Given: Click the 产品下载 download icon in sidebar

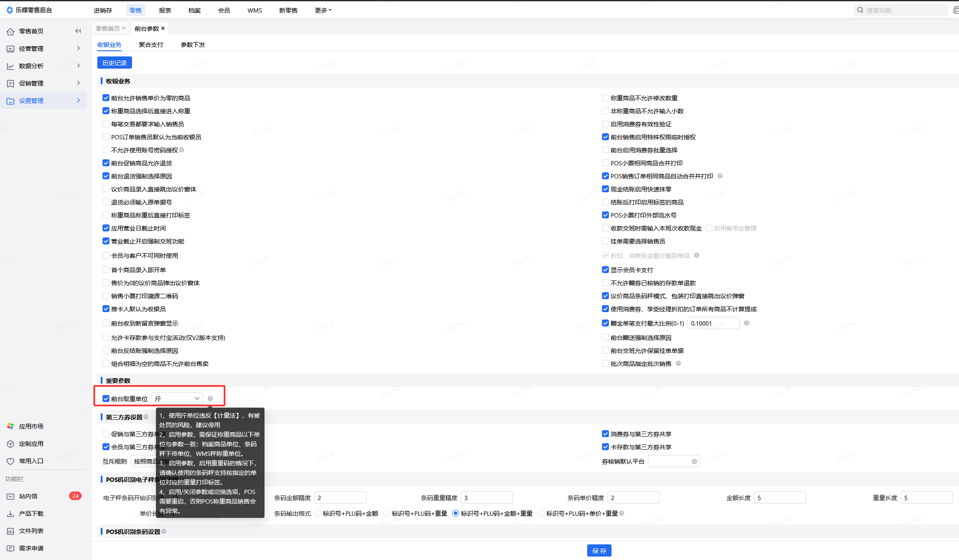Looking at the screenshot, I should pyautogui.click(x=10, y=514).
